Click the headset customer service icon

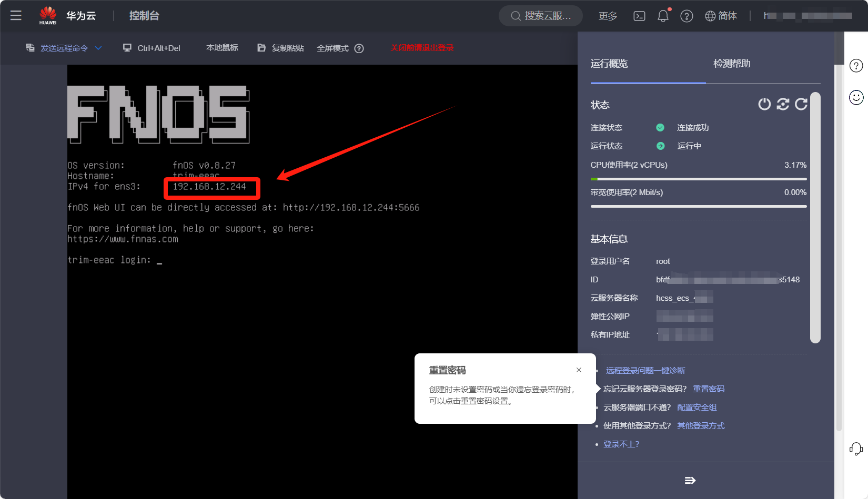click(856, 449)
